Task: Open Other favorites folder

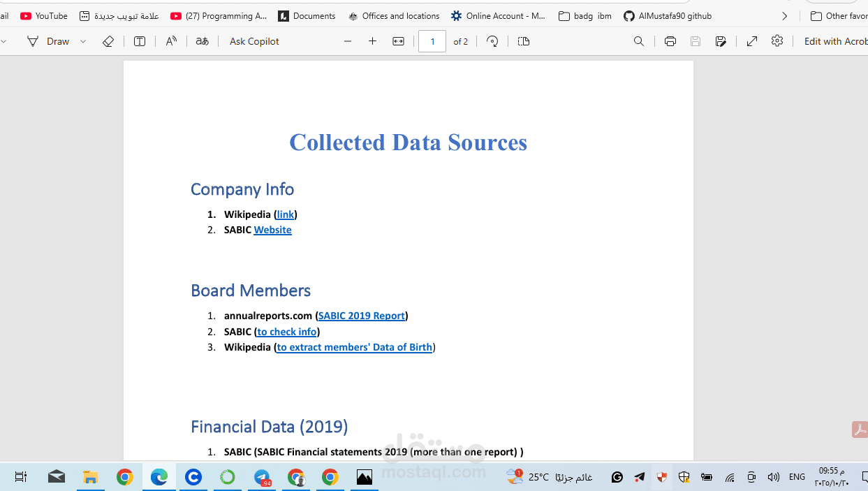Action: click(839, 15)
